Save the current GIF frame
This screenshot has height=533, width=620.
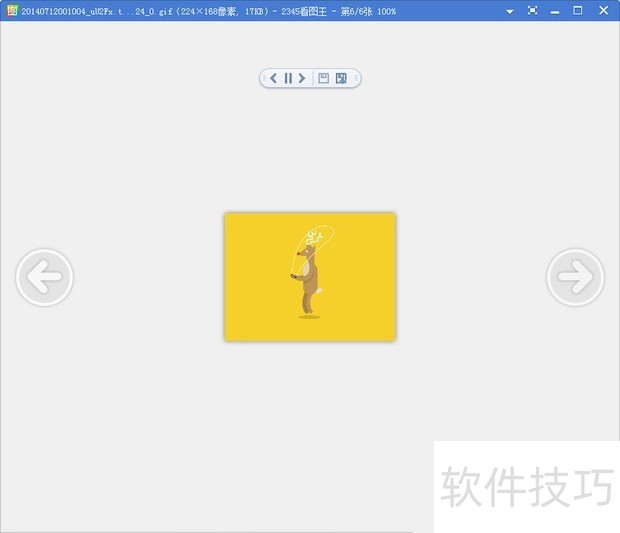(x=324, y=78)
